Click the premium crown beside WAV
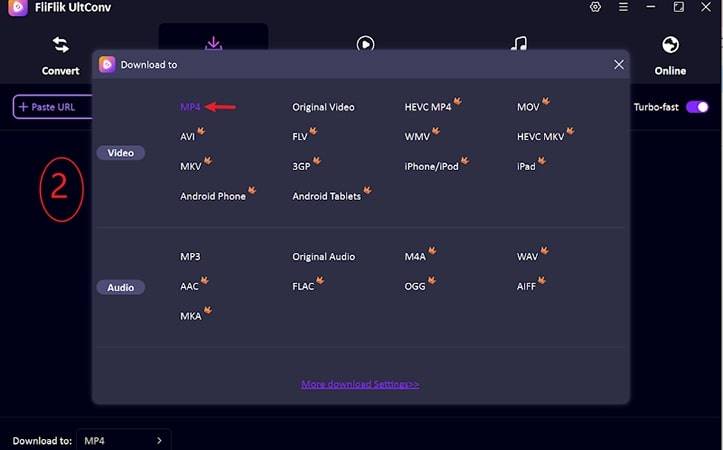 545,250
